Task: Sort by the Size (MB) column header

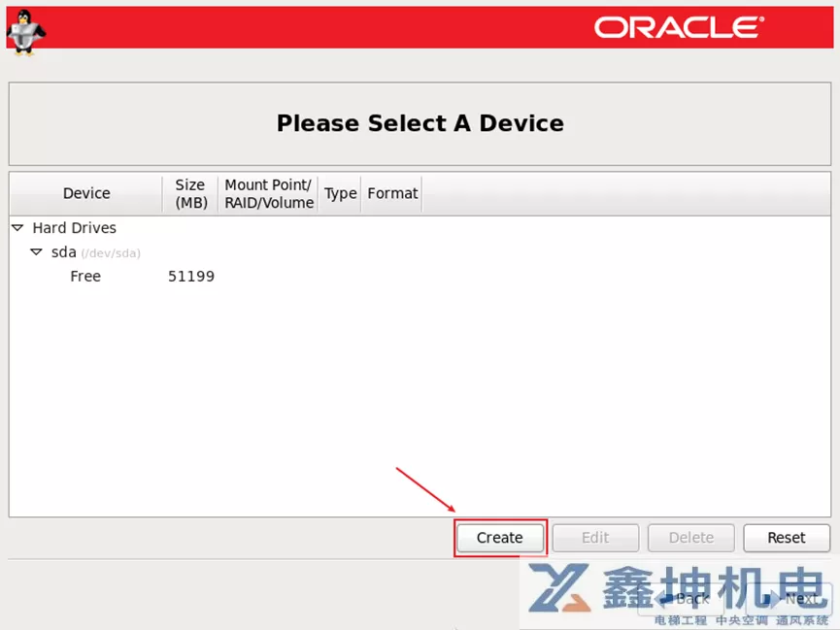Action: (x=190, y=193)
